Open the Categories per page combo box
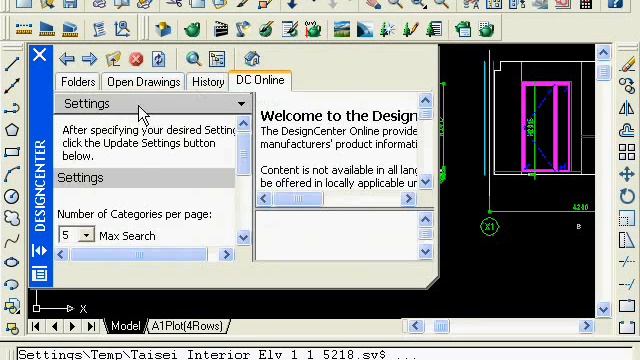 [76, 236]
